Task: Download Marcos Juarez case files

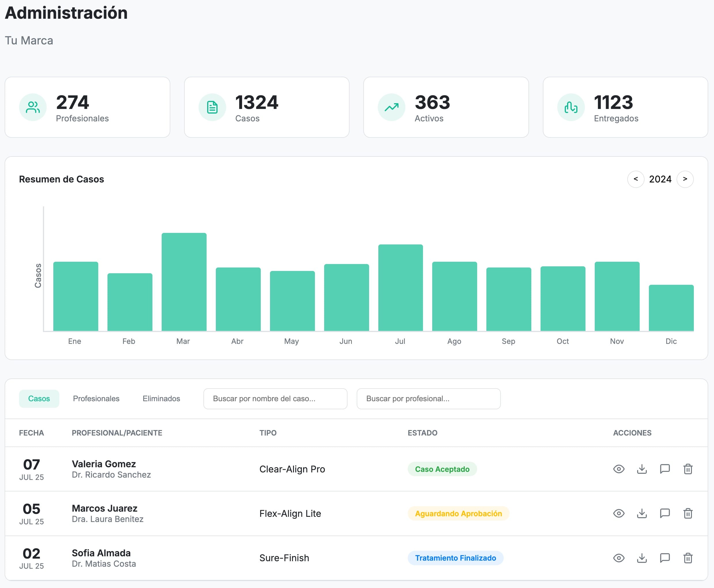Action: coord(642,513)
